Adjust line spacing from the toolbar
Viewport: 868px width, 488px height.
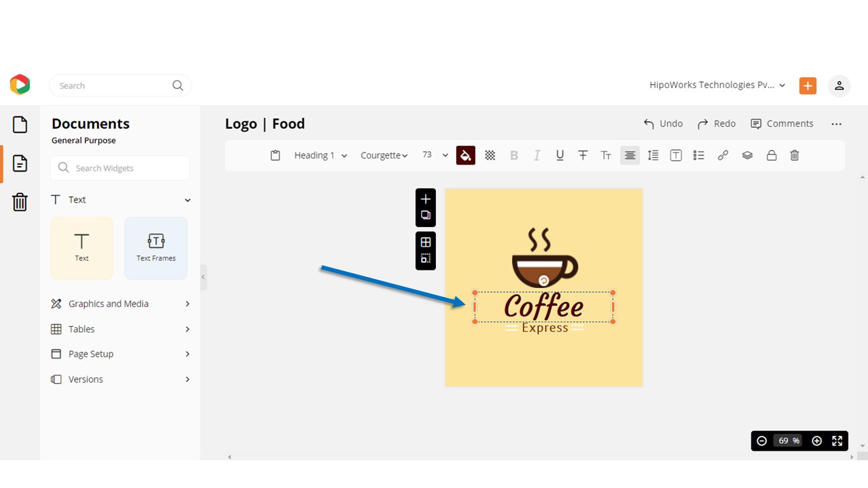click(x=652, y=155)
